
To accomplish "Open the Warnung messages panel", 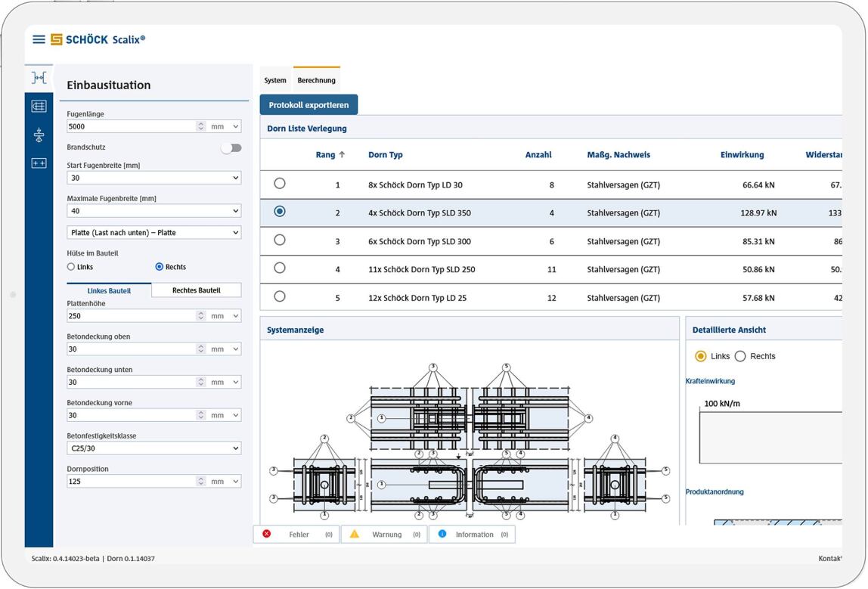I will 384,535.
